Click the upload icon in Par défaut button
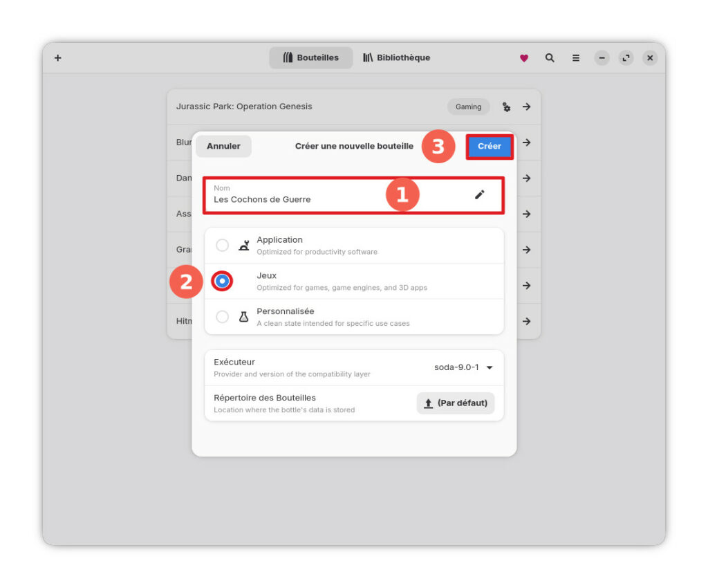The width and height of the screenshot is (708, 588). tap(429, 403)
